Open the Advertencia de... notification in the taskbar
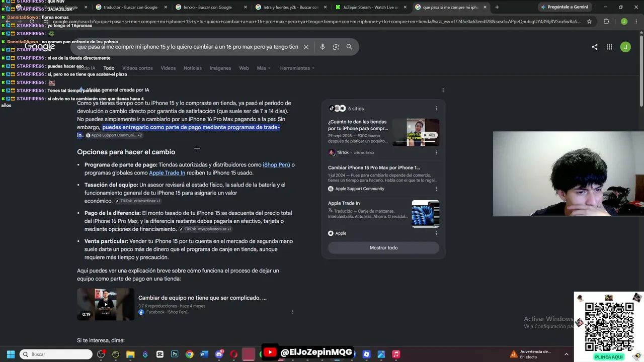The width and height of the screenshot is (644, 362). click(x=531, y=354)
